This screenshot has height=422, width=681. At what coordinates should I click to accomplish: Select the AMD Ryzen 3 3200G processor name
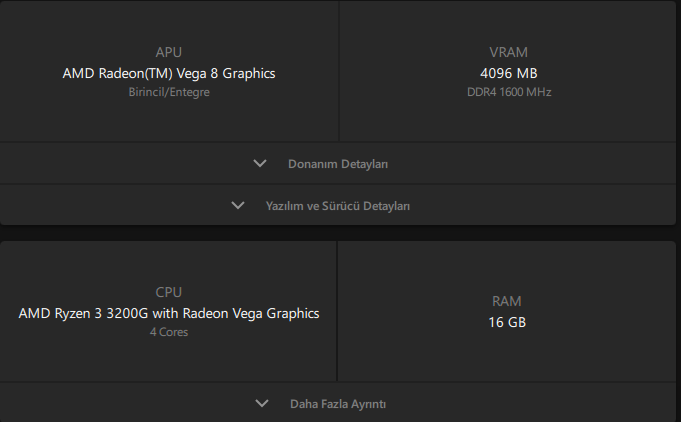169,313
